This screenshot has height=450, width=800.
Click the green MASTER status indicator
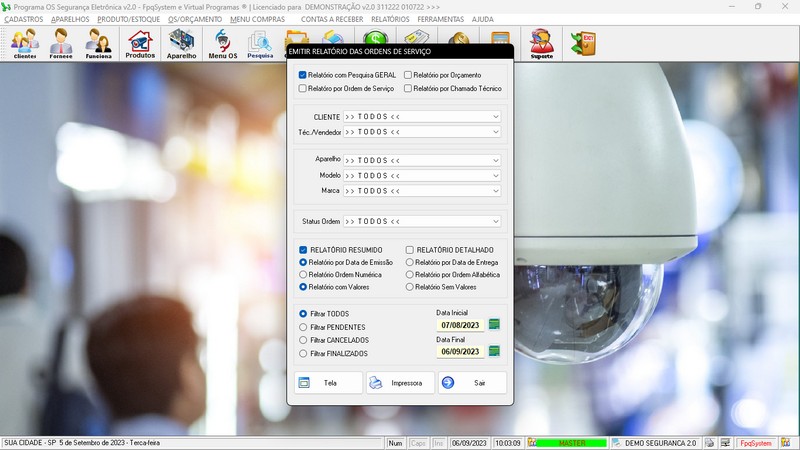(572, 443)
